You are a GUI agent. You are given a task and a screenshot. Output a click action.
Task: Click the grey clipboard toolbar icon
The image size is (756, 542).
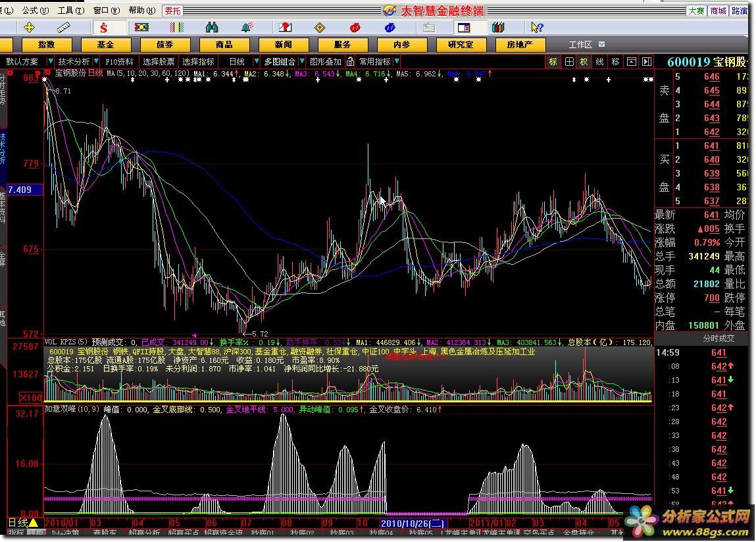click(428, 28)
